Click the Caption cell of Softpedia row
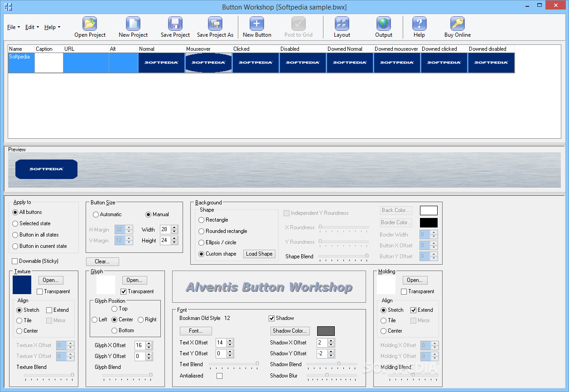 49,63
